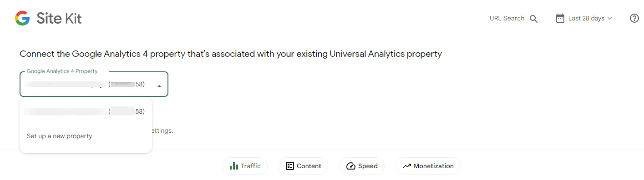Click the gauge icon in Speed chip
644x180 pixels.
[350, 166]
